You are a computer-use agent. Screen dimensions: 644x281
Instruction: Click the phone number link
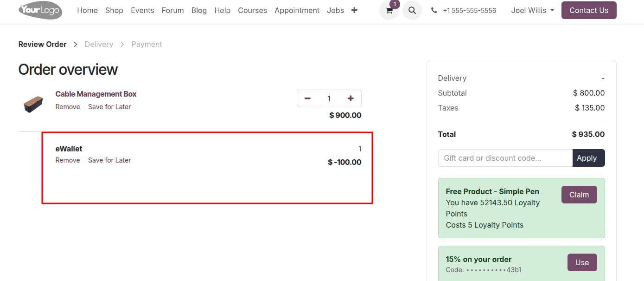469,10
